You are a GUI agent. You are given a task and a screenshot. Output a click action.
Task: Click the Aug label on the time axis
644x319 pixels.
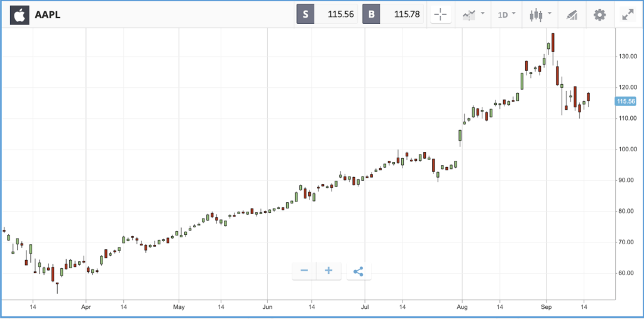click(462, 306)
